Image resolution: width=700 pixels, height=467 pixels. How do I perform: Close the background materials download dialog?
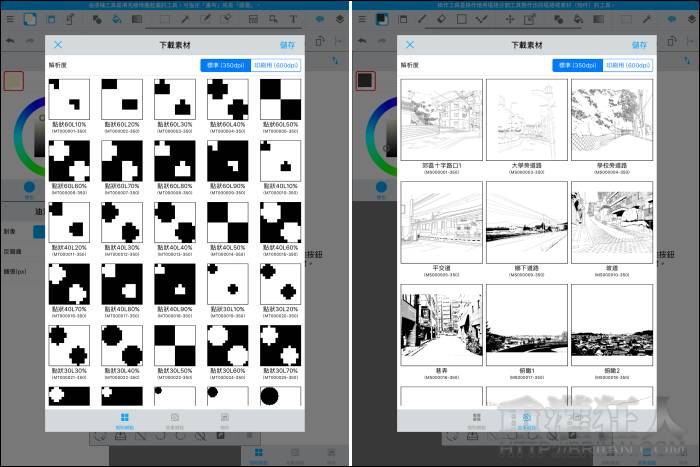tap(410, 45)
